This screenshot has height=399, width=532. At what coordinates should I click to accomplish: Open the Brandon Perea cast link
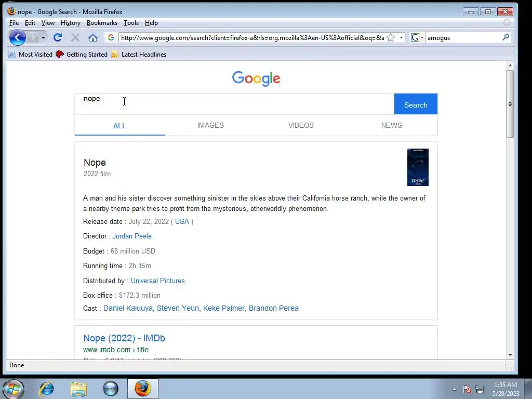coord(274,308)
